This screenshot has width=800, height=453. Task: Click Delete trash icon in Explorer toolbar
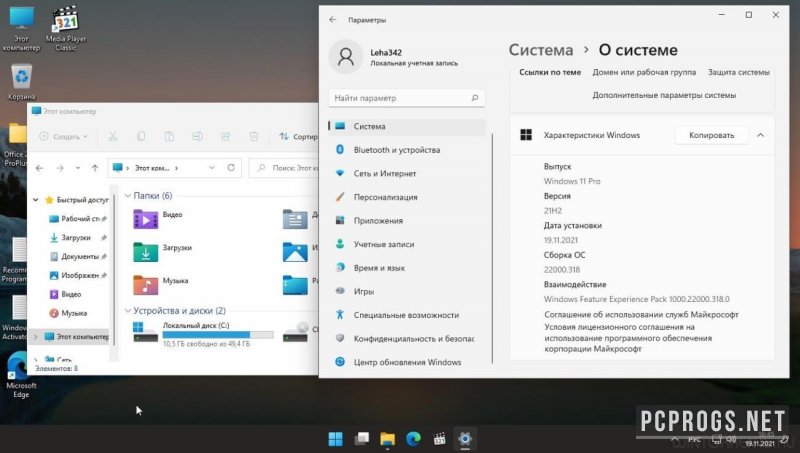254,136
